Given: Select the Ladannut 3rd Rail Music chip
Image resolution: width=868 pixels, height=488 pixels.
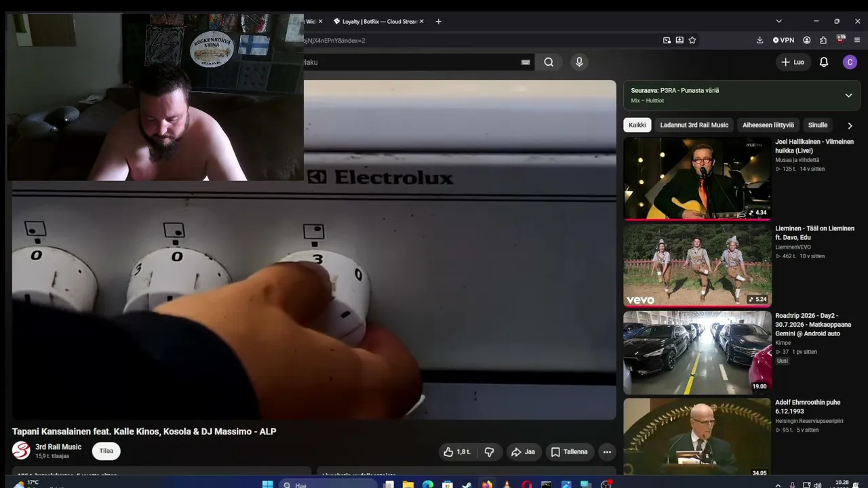Looking at the screenshot, I should coord(694,125).
